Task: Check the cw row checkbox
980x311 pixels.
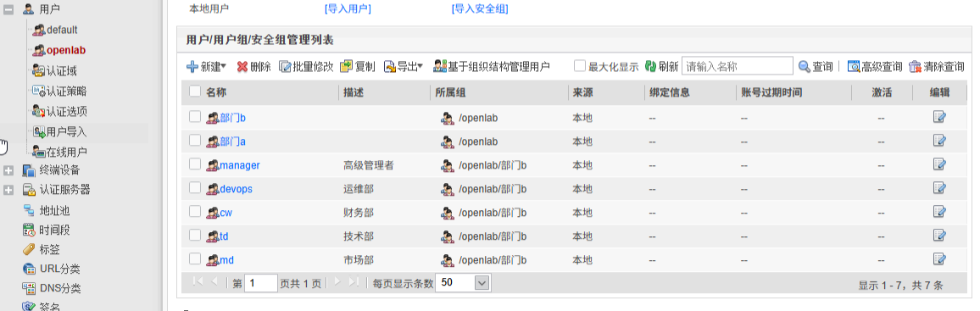Action: click(195, 211)
